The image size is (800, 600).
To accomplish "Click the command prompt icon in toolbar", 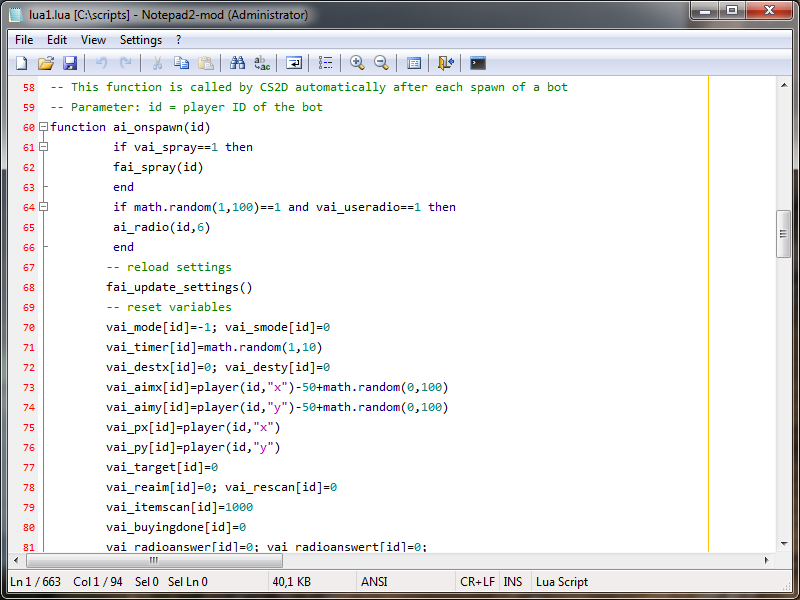I will 478,63.
